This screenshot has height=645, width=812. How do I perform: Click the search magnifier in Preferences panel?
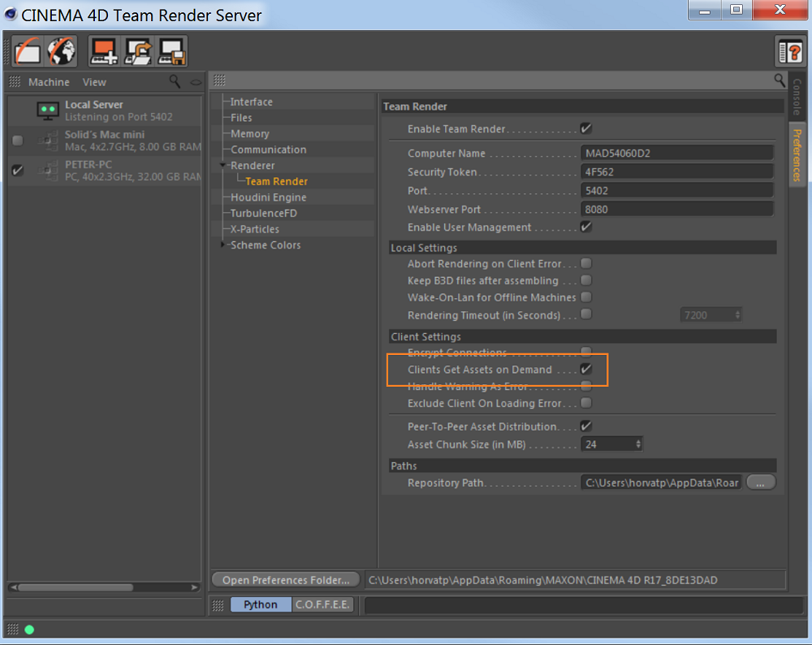point(780,80)
